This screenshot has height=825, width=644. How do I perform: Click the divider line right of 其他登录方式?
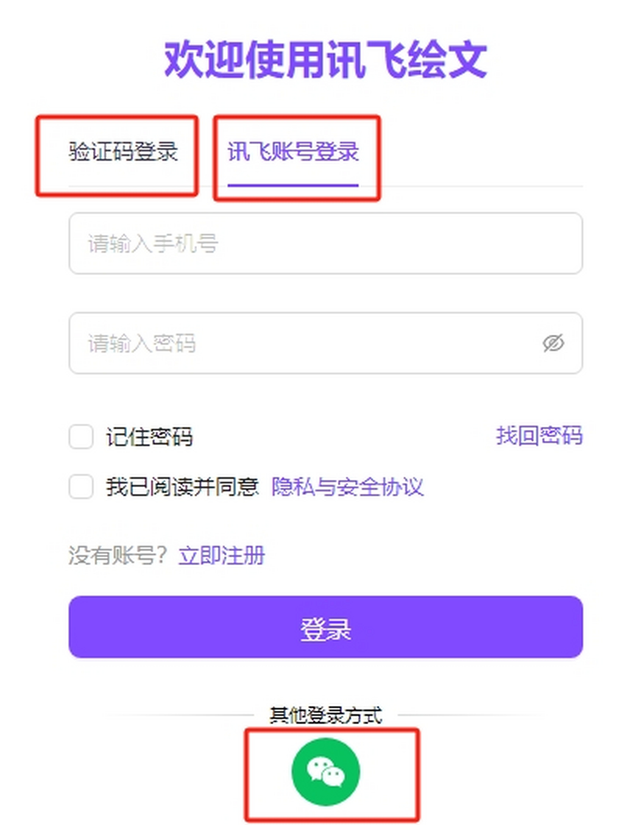pyautogui.click(x=469, y=715)
